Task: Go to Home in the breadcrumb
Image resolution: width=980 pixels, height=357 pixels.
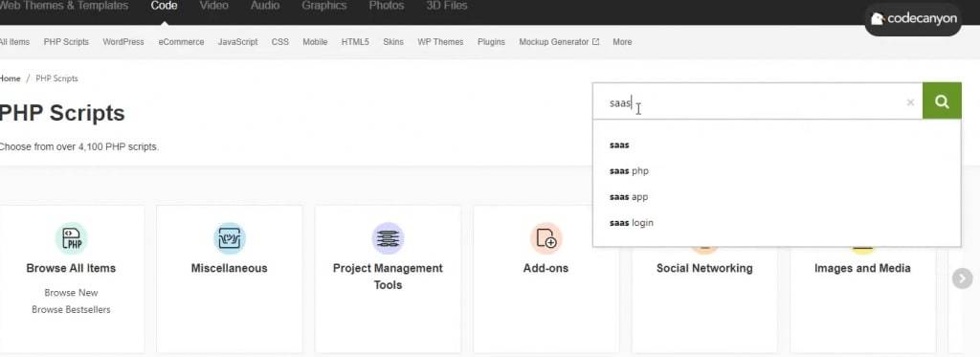Action: point(10,78)
